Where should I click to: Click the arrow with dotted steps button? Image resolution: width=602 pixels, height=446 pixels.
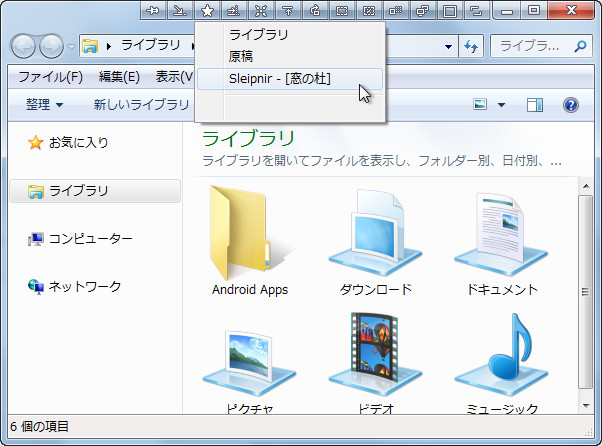click(x=234, y=10)
